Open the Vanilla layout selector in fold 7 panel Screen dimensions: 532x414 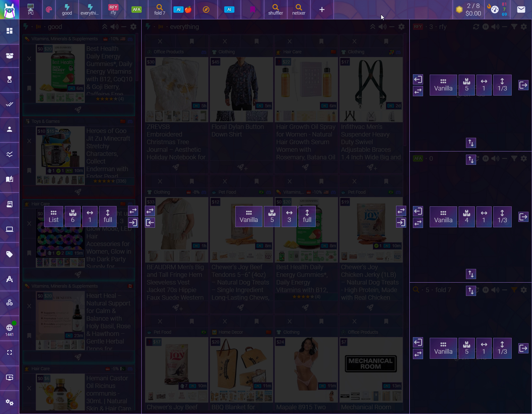pyautogui.click(x=443, y=348)
